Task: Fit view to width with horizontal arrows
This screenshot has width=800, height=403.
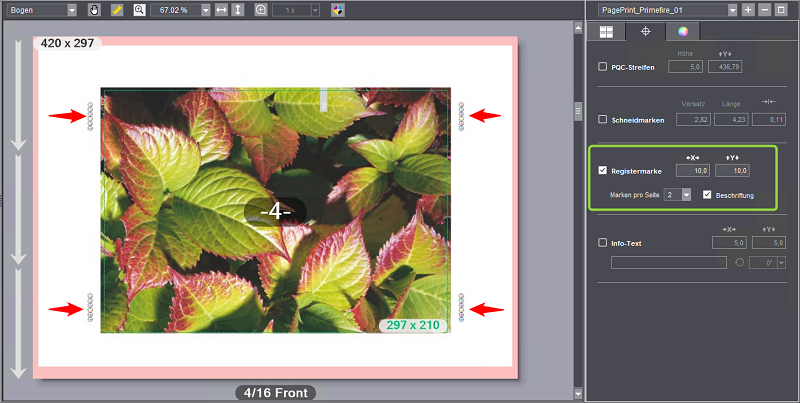Action: pos(221,10)
